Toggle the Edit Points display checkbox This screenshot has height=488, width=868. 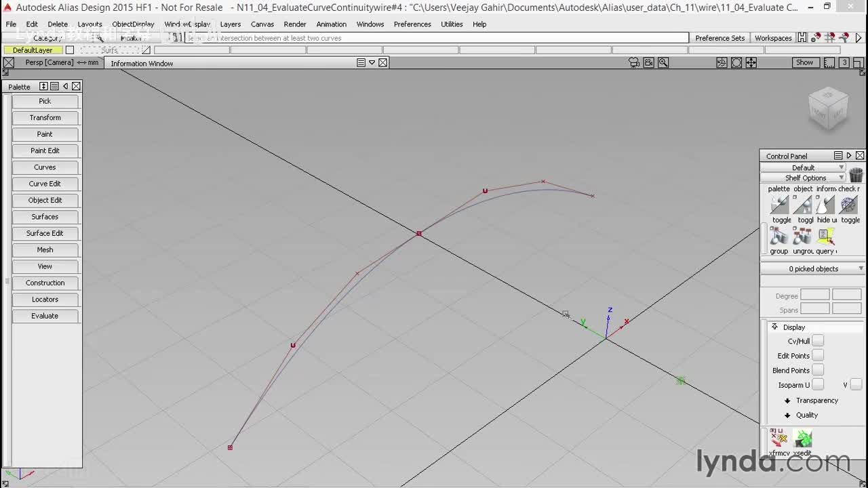click(x=818, y=356)
